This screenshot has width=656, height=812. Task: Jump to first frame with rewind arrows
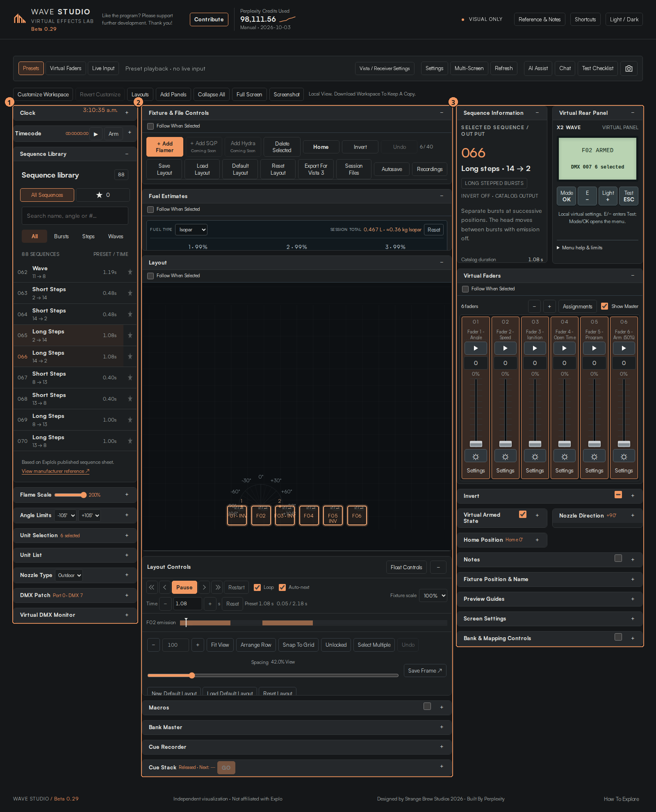pyautogui.click(x=152, y=587)
